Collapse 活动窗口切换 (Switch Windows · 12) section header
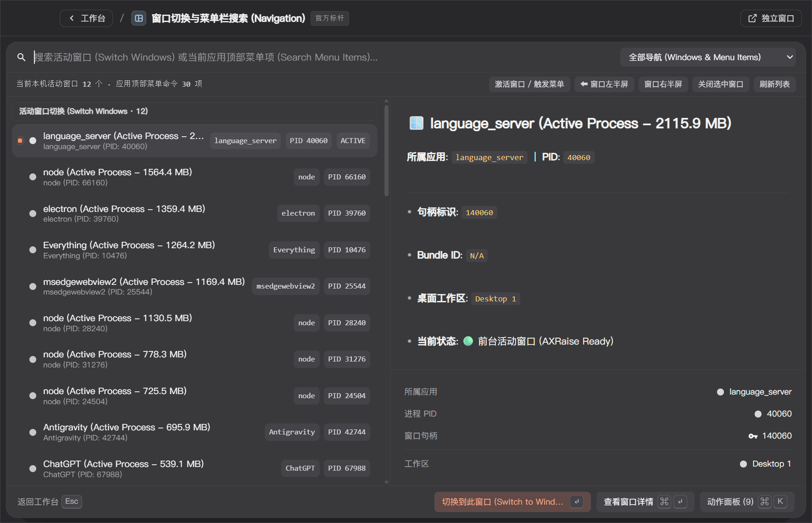812x523 pixels. pyautogui.click(x=195, y=111)
